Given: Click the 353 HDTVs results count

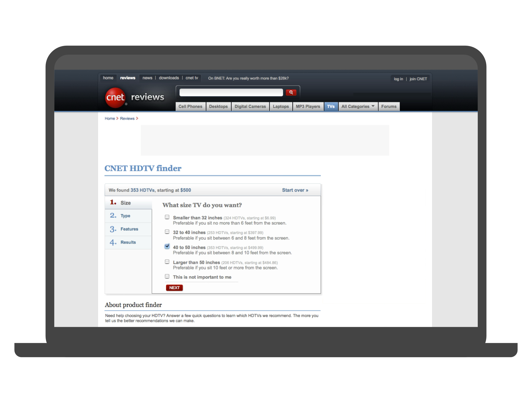Looking at the screenshot, I should (142, 190).
